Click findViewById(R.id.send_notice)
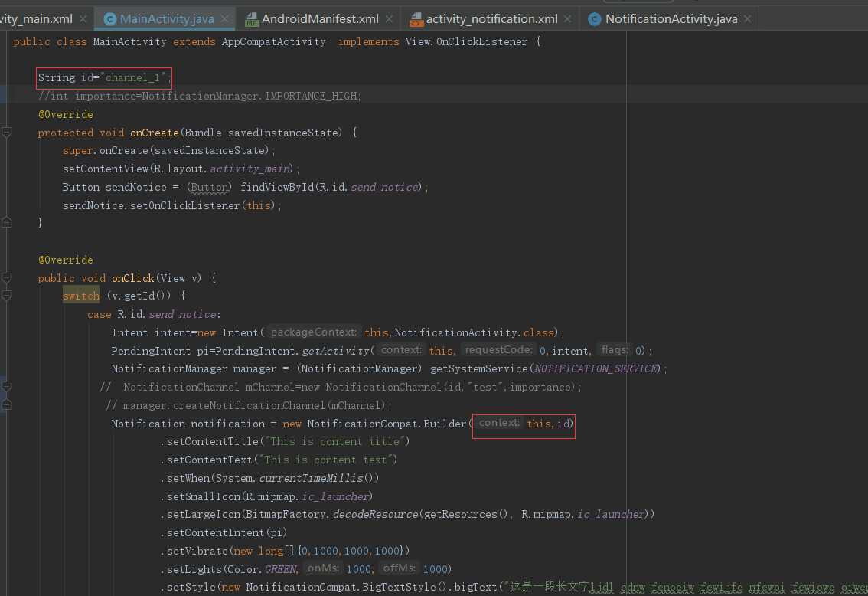This screenshot has width=868, height=596. coord(334,187)
